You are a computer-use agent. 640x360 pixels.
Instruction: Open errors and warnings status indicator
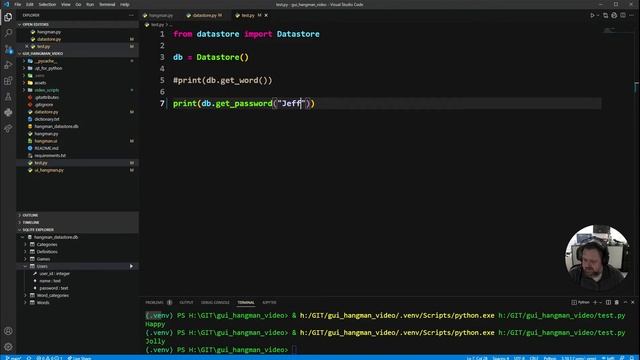(49, 358)
